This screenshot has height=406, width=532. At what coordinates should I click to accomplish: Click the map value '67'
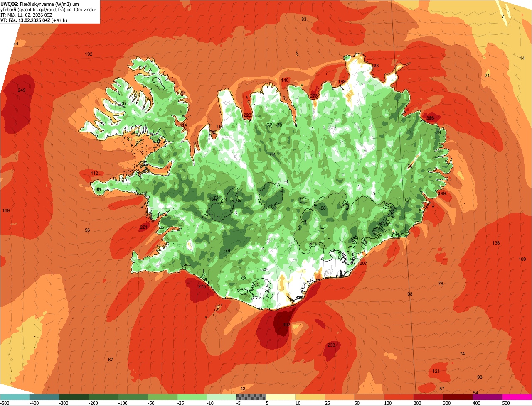[x=111, y=360]
